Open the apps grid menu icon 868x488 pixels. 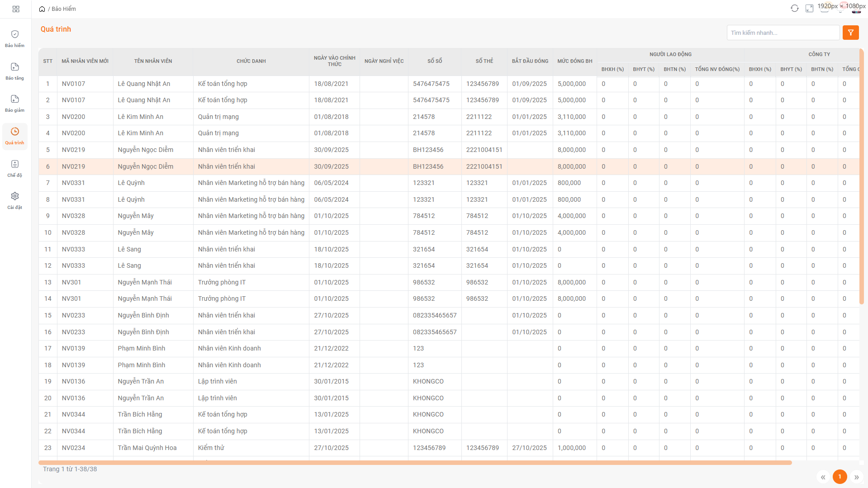click(16, 9)
